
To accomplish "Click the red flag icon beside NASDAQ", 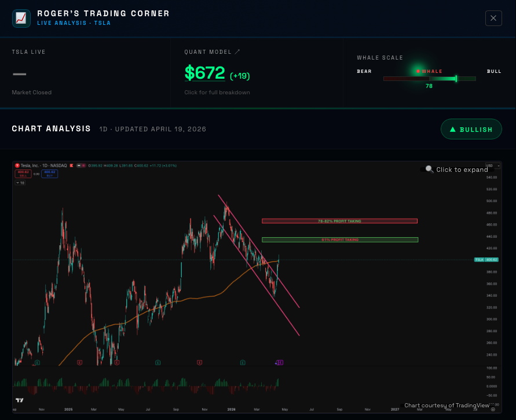I will (x=71, y=165).
